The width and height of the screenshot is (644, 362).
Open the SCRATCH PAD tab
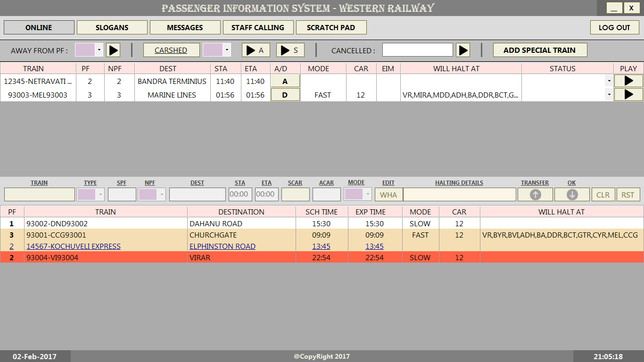(x=331, y=27)
